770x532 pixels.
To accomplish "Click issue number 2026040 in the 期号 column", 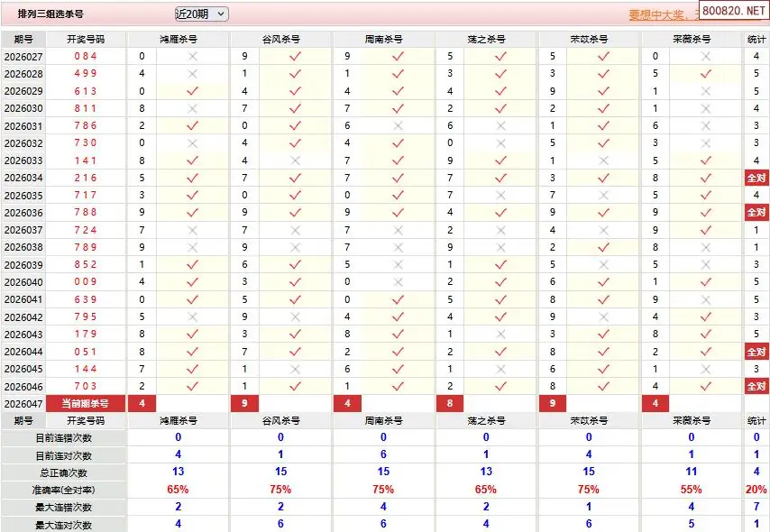I will click(23, 282).
